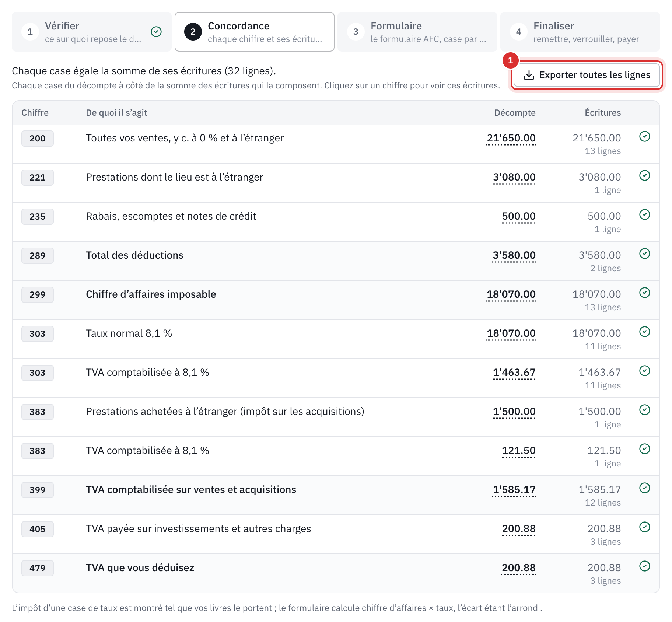Click the 'TVA payée sur investissements et autres charges' label
The width and height of the screenshot is (672, 622).
pos(198,529)
